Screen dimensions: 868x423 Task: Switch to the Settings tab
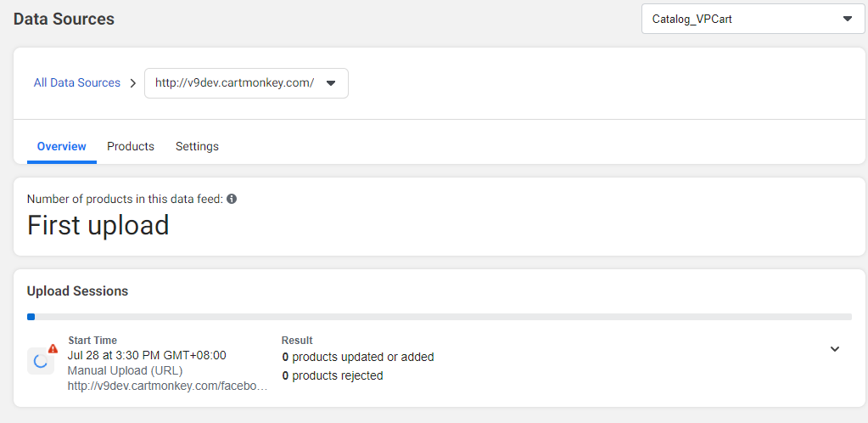[x=197, y=146]
